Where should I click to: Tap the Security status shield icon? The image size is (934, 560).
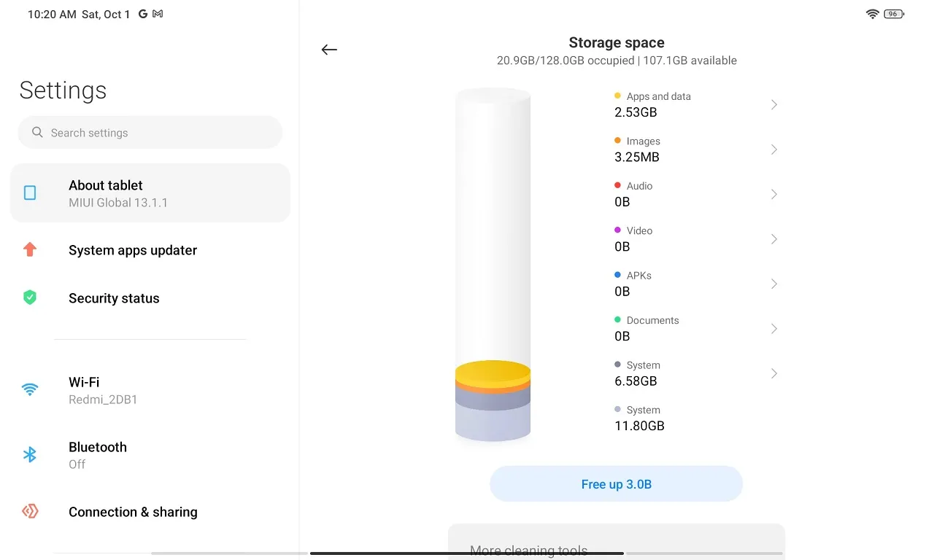[x=30, y=297]
